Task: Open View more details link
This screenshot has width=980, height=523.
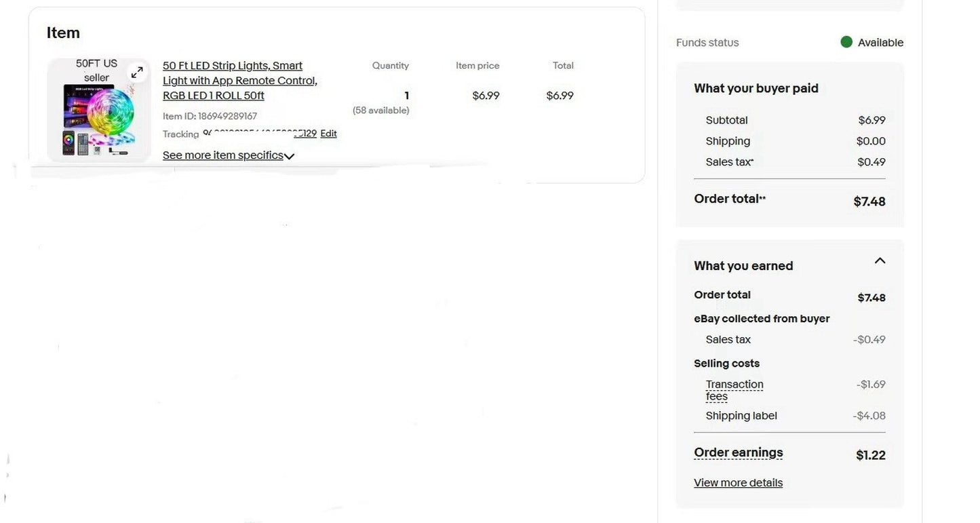Action: click(x=738, y=483)
